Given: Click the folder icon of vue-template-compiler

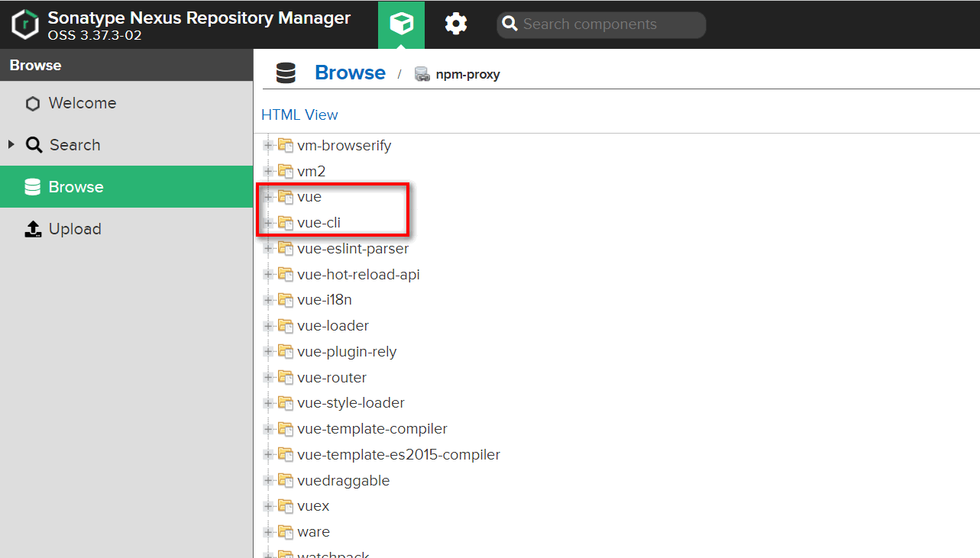Looking at the screenshot, I should 286,429.
